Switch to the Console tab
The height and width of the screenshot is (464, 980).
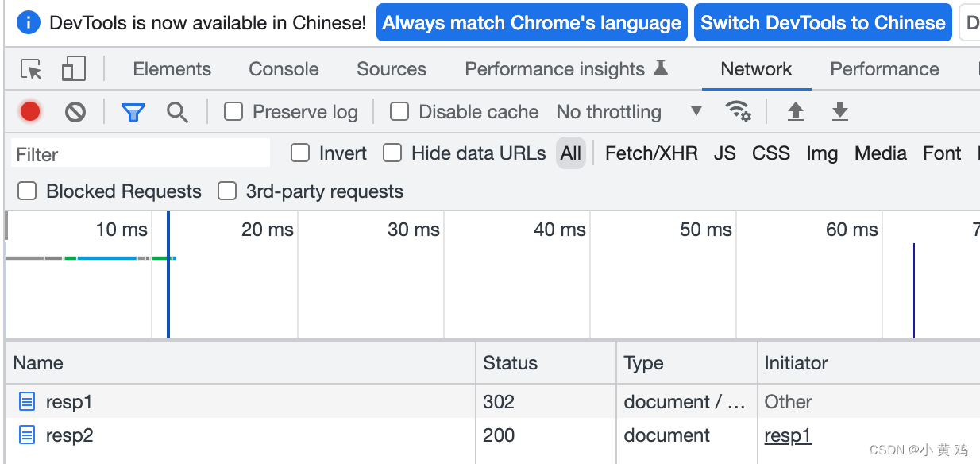tap(284, 69)
